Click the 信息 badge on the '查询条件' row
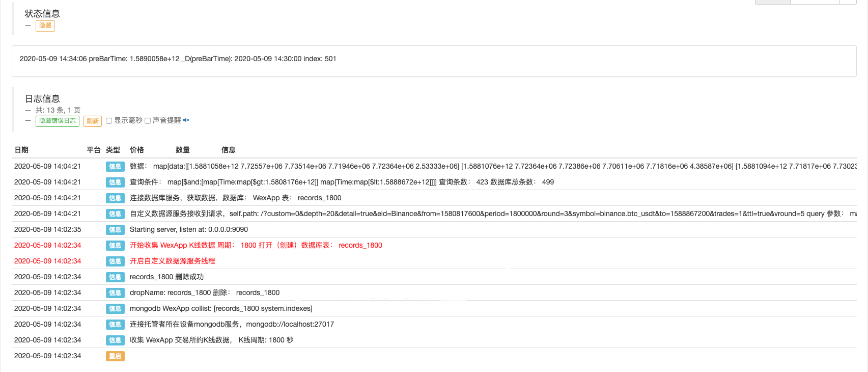Image resolution: width=868 pixels, height=372 pixels. [x=115, y=182]
